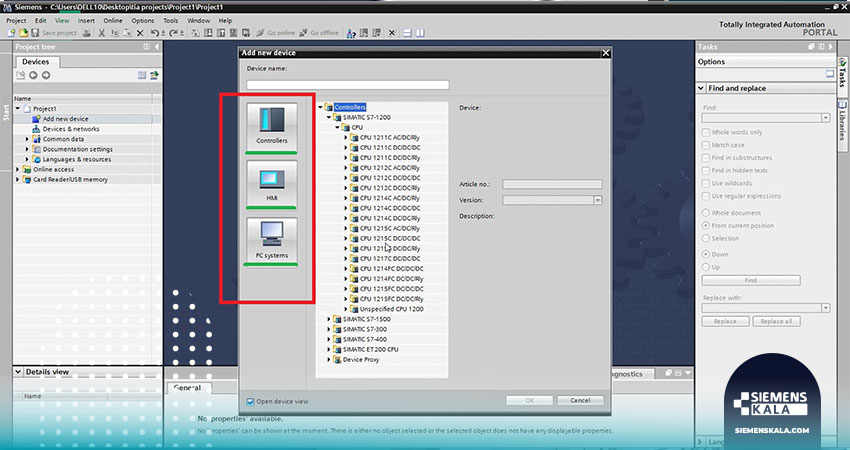The height and width of the screenshot is (450, 850).
Task: Enable the Find in hidden texts checkbox
Action: click(706, 170)
